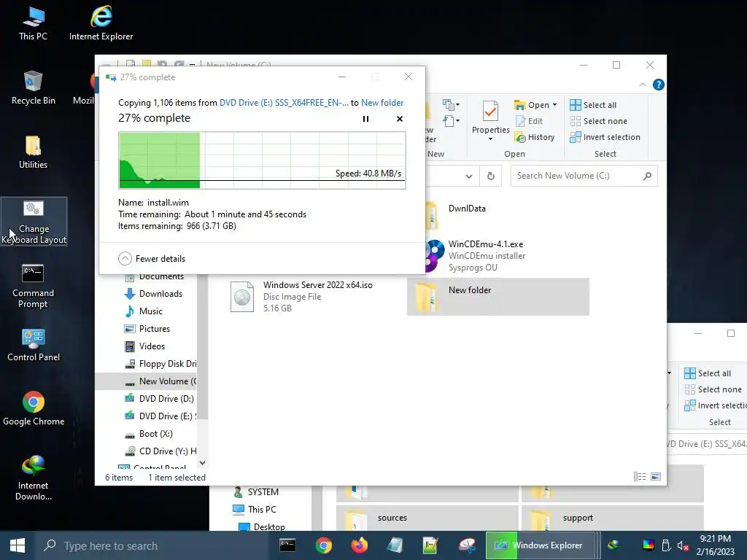This screenshot has width=747, height=560.
Task: Collapse the ribbon with the chevron
Action: click(642, 85)
